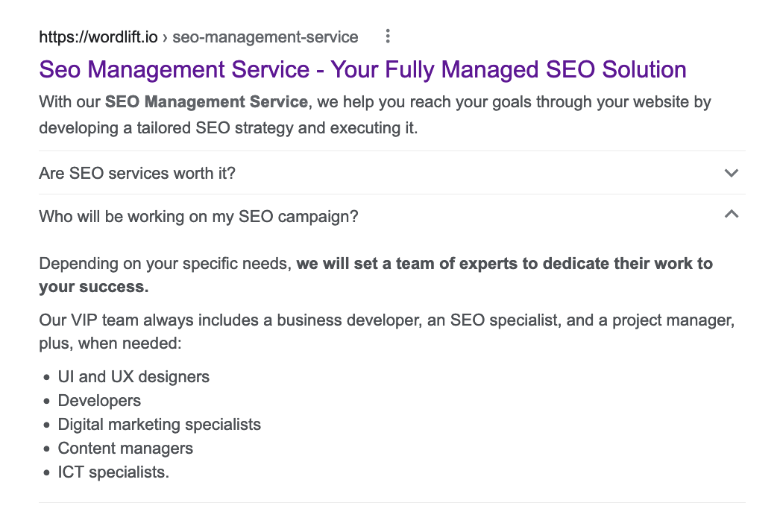Click the 'Digital marketing specialists' list item

pyautogui.click(x=160, y=425)
